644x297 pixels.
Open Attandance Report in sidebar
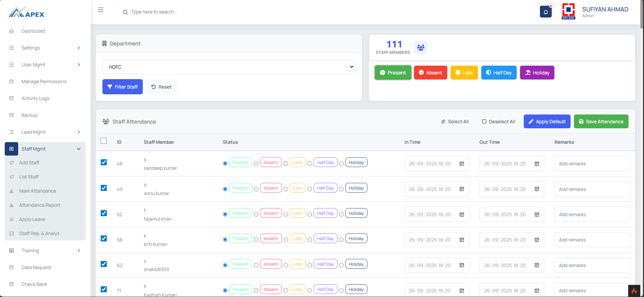(x=39, y=205)
